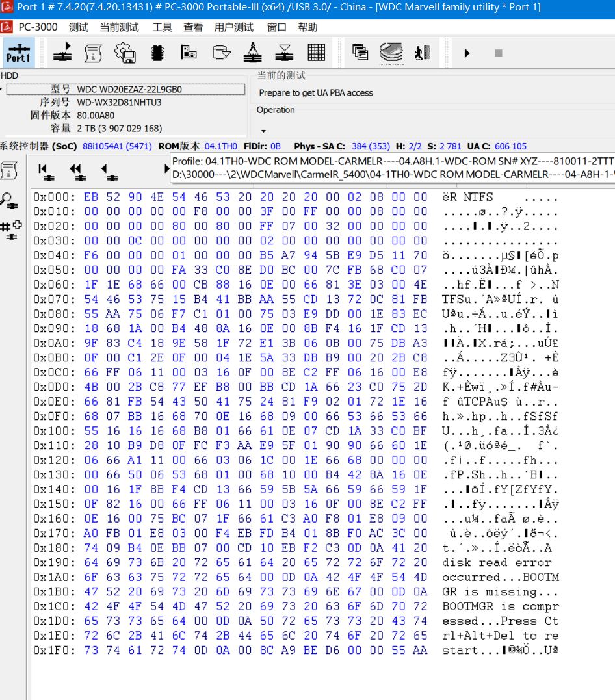Click the disk cylinder with arrow icon
Image resolution: width=615 pixels, height=700 pixels.
pos(220,53)
